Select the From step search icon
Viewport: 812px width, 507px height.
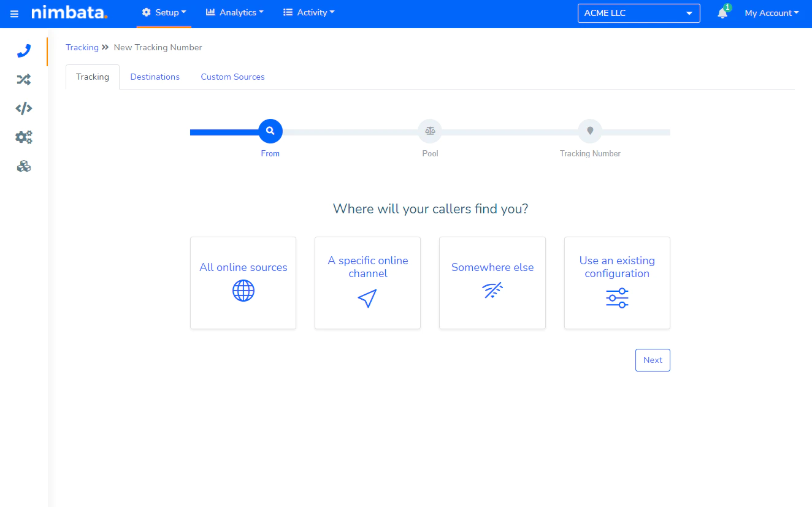[270, 131]
